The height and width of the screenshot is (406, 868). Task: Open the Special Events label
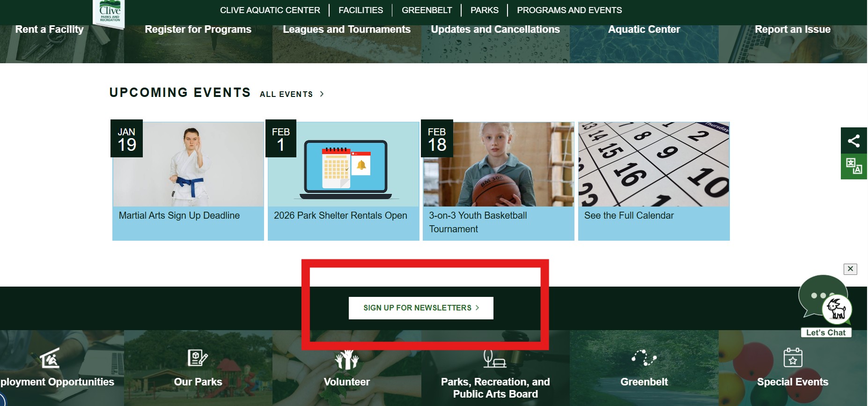[x=793, y=382]
